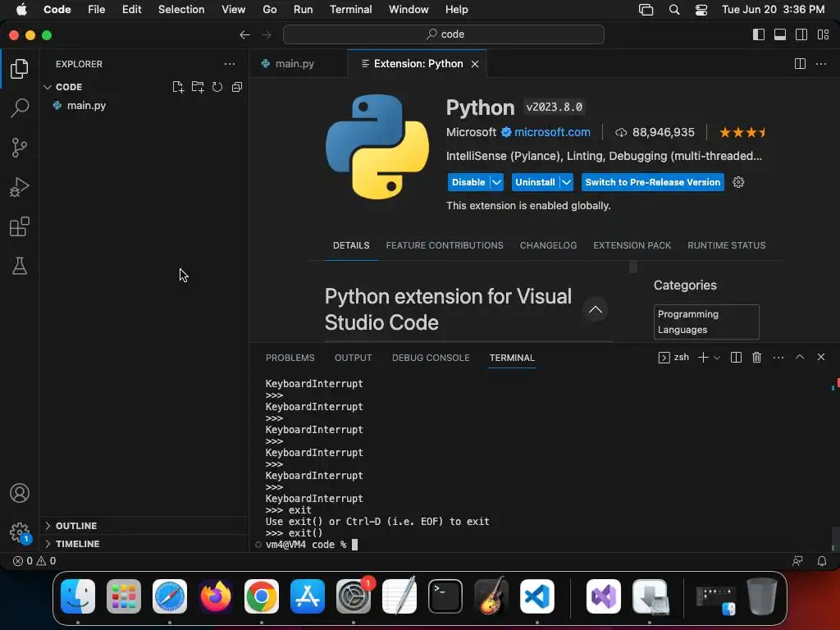This screenshot has height=630, width=840.
Task: Open Explorer views and more actions menu
Action: (x=230, y=64)
